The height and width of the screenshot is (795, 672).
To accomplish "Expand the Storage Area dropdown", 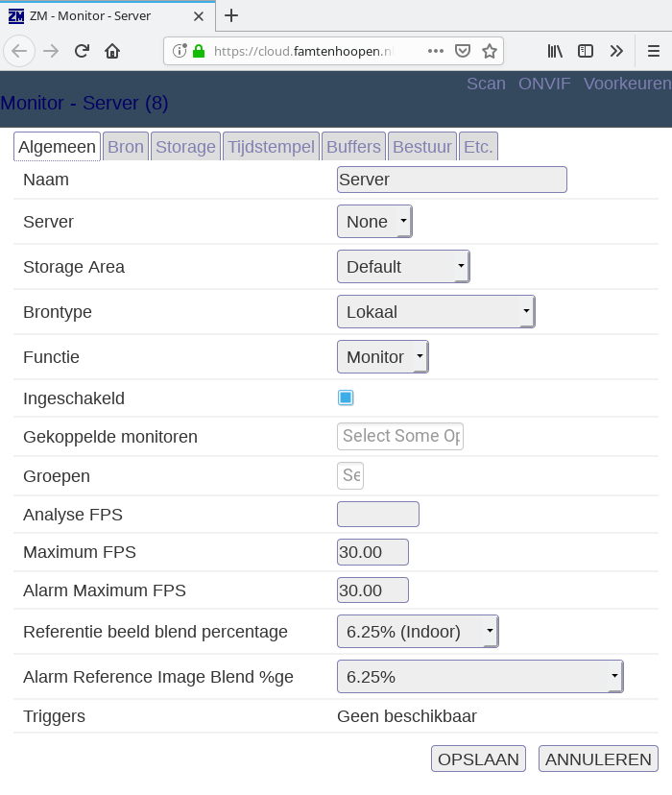I will 403,267.
